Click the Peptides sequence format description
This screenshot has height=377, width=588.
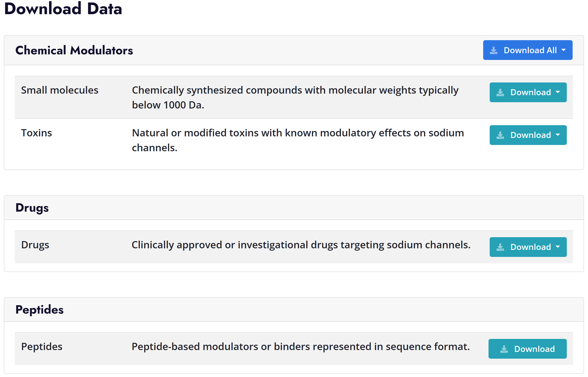pos(300,347)
